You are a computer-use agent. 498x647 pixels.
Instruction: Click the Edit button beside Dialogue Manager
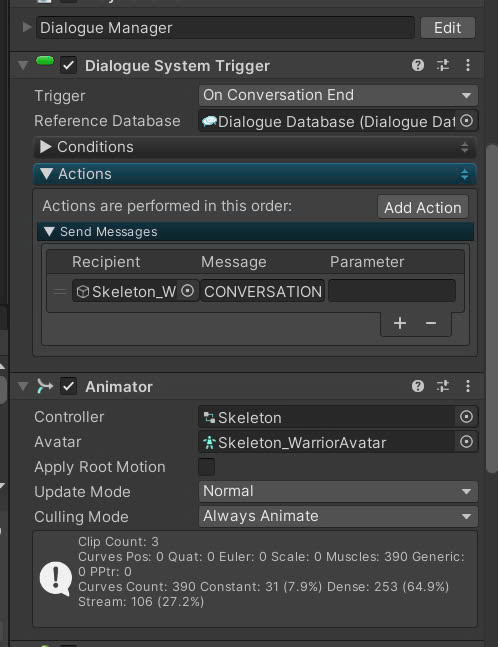[448, 28]
